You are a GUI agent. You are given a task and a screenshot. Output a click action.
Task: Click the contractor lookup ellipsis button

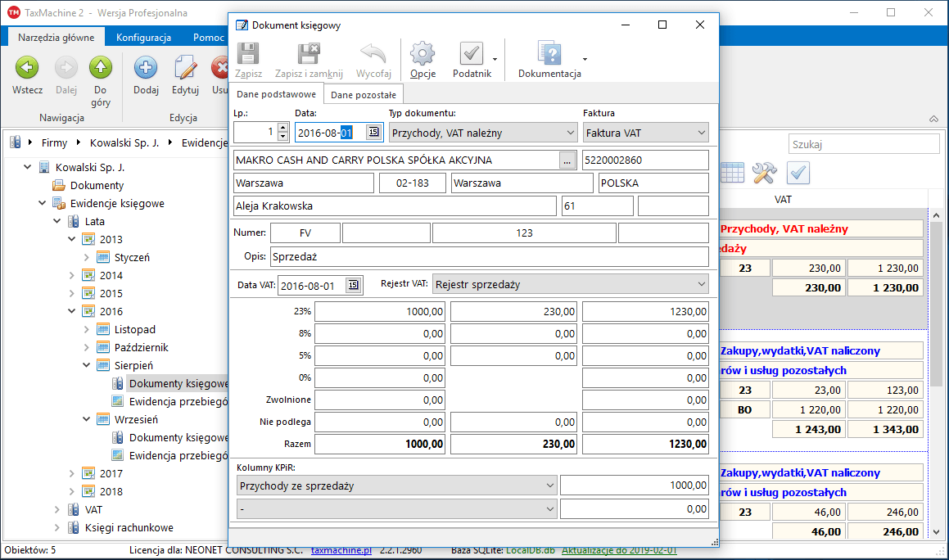coord(567,160)
